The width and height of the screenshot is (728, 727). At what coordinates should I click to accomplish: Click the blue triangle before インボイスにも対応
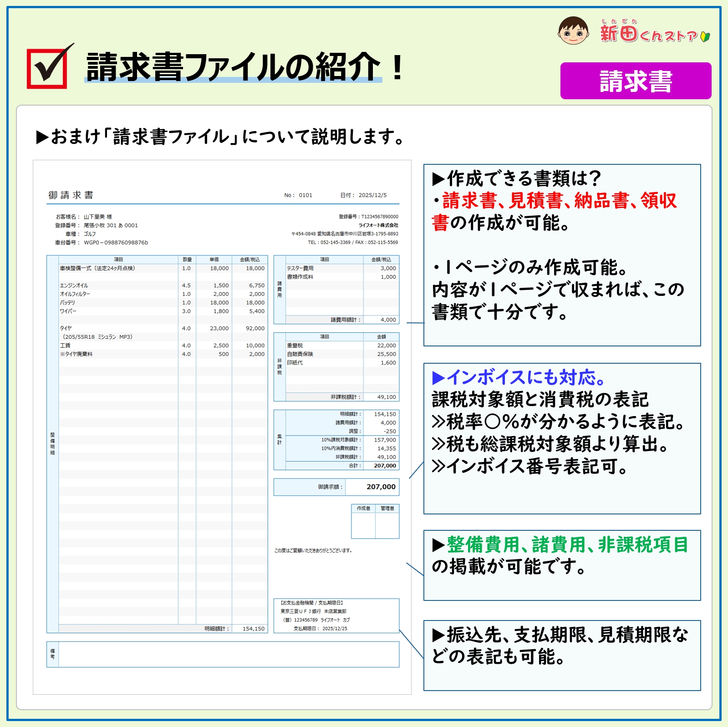(438, 377)
